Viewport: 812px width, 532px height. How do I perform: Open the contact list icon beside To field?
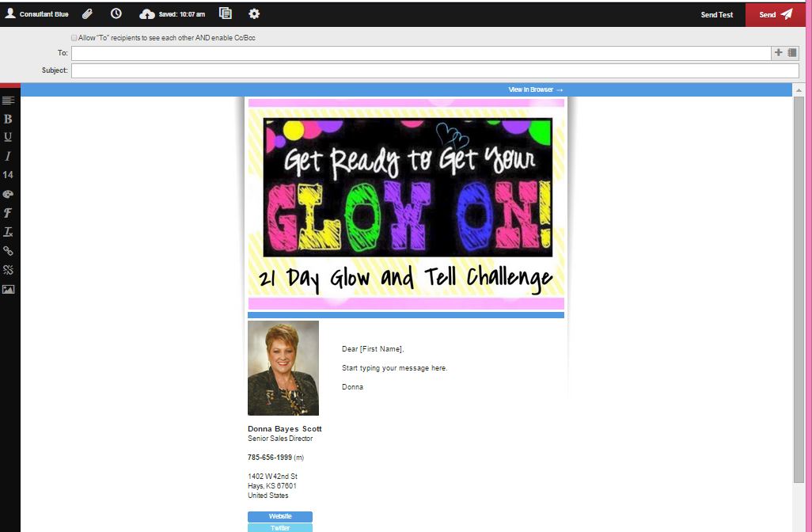click(791, 52)
